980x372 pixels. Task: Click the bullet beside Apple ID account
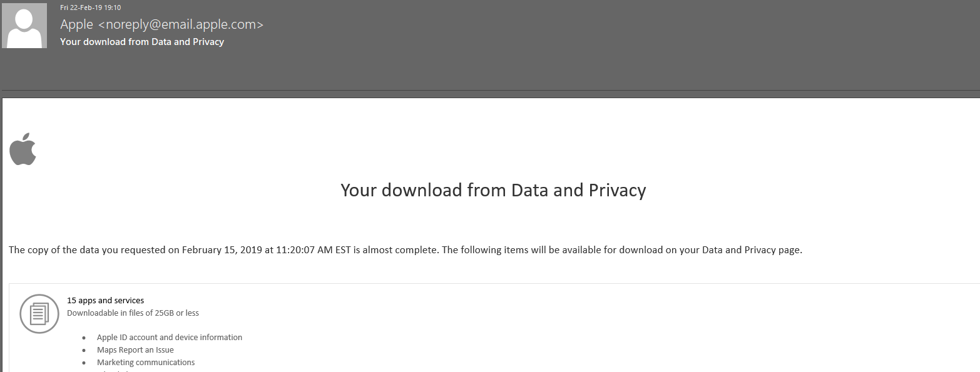pos(84,338)
